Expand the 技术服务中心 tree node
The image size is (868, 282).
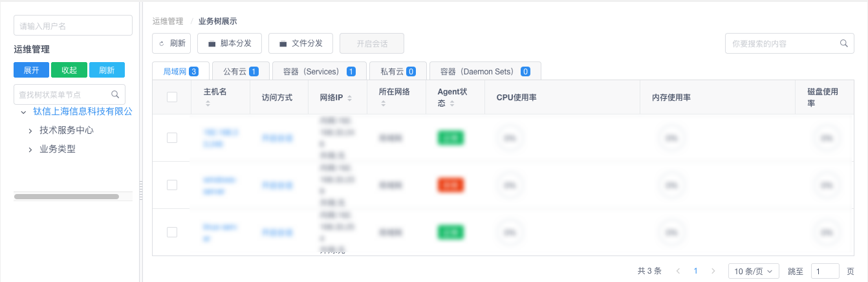point(30,131)
